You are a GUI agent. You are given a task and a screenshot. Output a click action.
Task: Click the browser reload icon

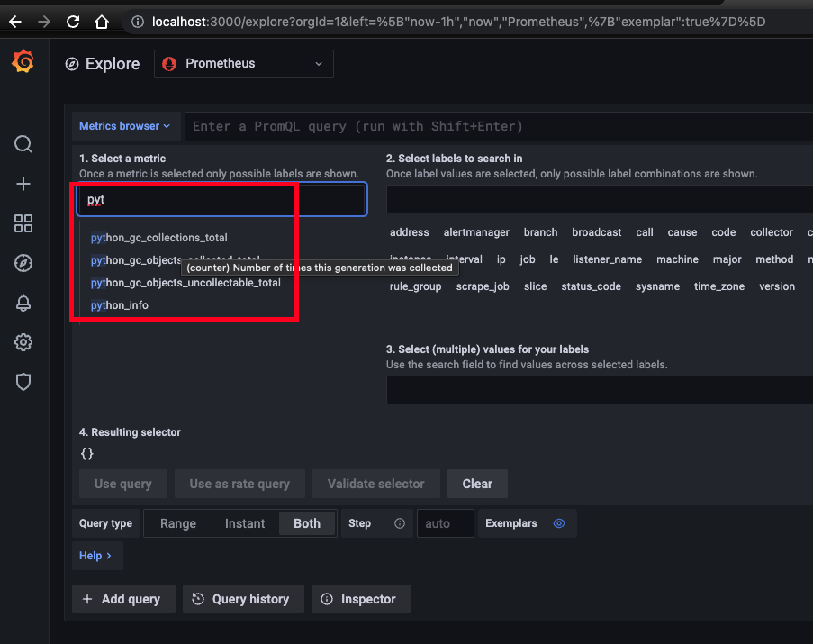pyautogui.click(x=72, y=23)
